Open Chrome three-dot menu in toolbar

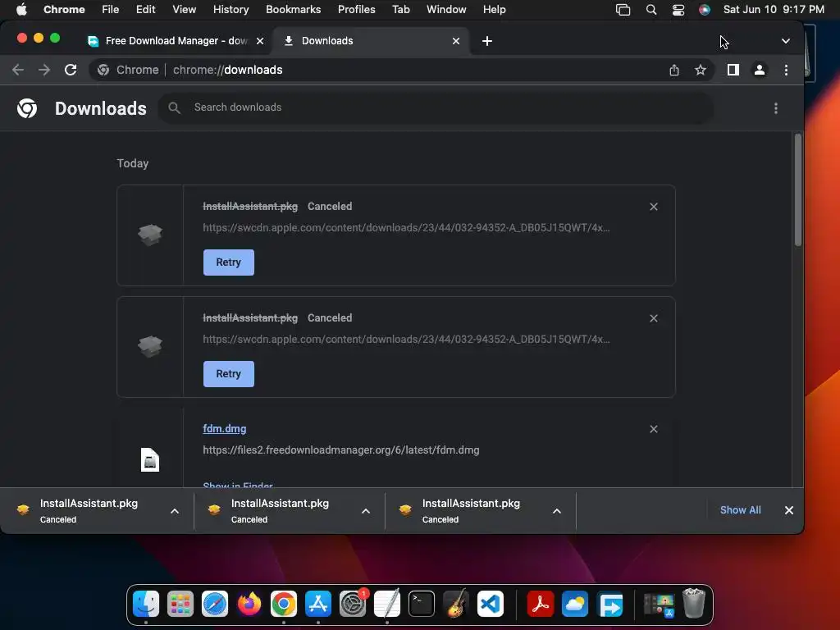[x=786, y=70]
